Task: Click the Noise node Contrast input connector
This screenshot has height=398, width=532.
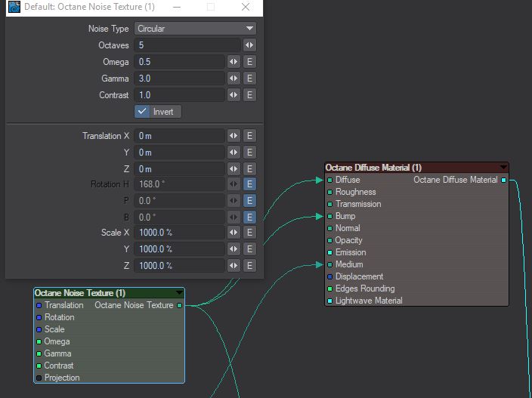Action: 39,366
